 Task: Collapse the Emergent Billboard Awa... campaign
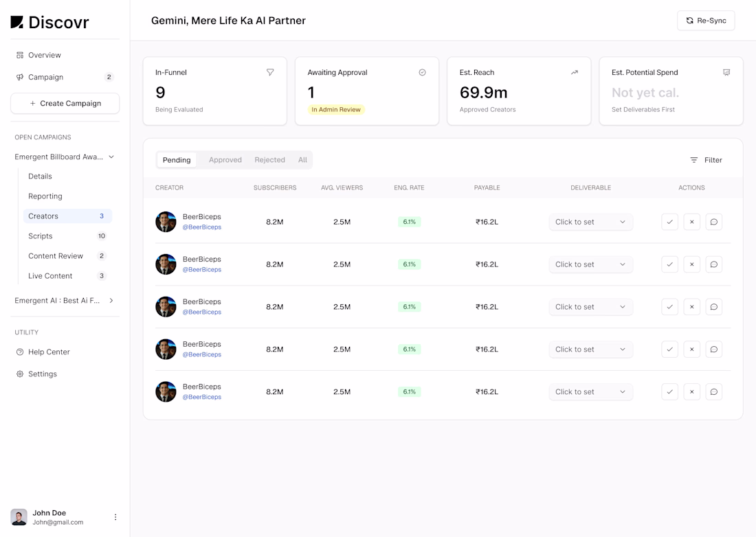[x=111, y=157]
